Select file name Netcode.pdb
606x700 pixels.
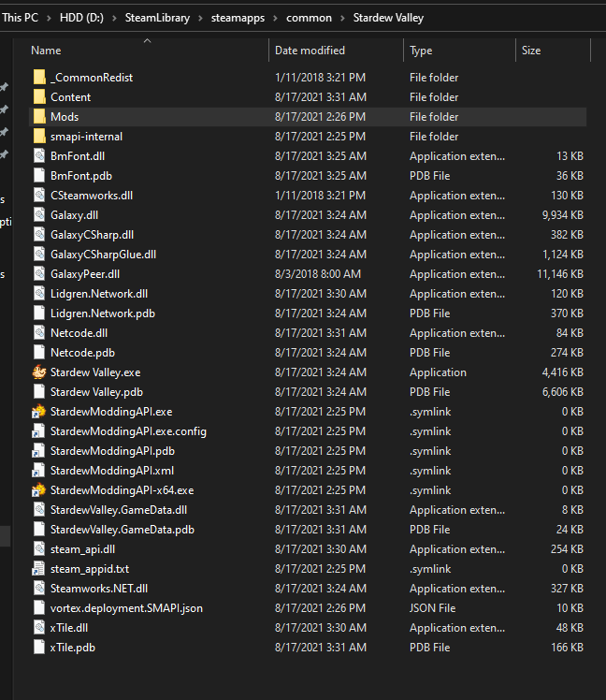tap(82, 352)
